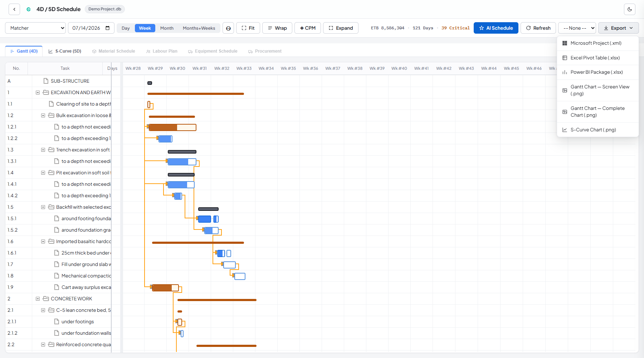Select Gantt bar for Fill under ground slab 1.7
644x358 pixels.
pos(230,265)
